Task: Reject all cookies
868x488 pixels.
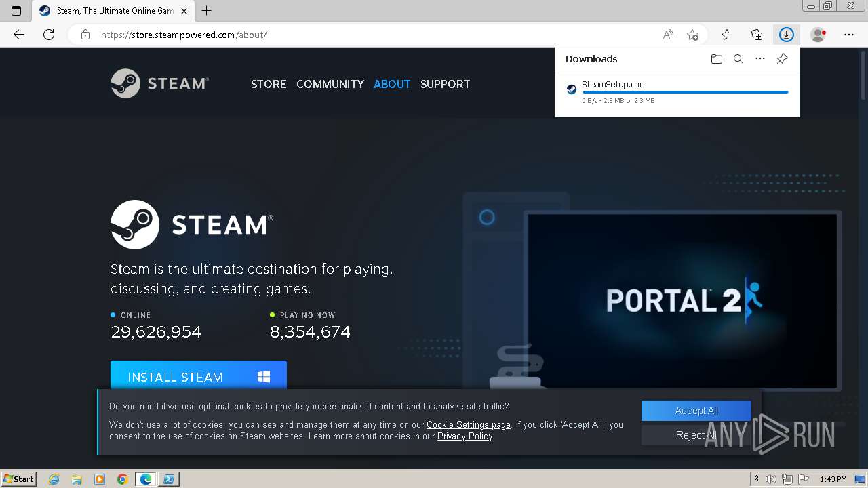Action: [x=696, y=435]
